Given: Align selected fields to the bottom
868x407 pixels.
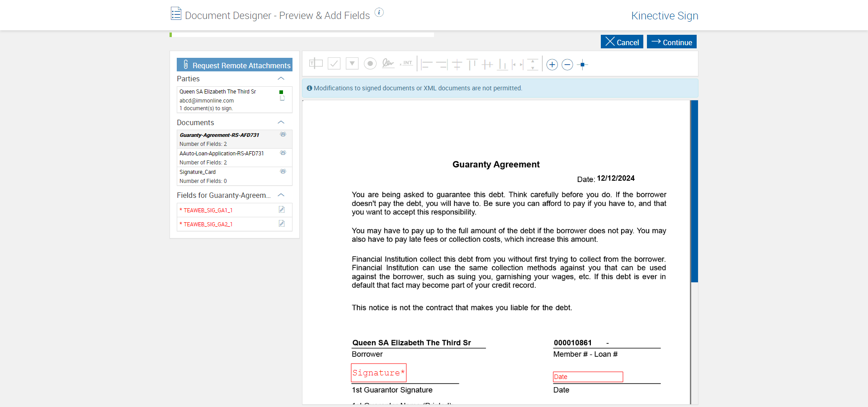Looking at the screenshot, I should [502, 65].
